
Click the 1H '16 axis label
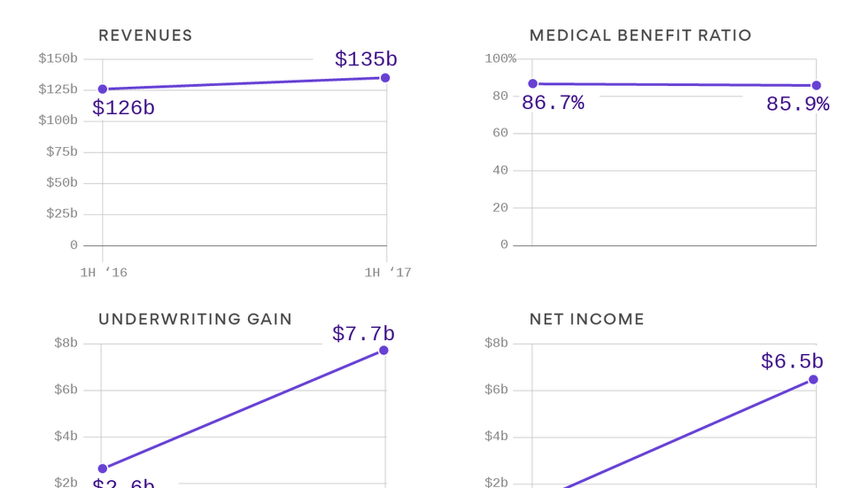pyautogui.click(x=104, y=273)
